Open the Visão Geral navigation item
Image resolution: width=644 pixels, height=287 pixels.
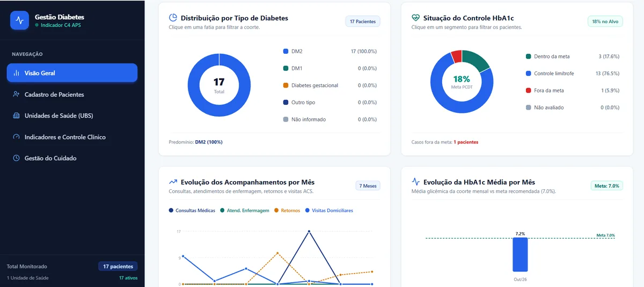(x=72, y=73)
